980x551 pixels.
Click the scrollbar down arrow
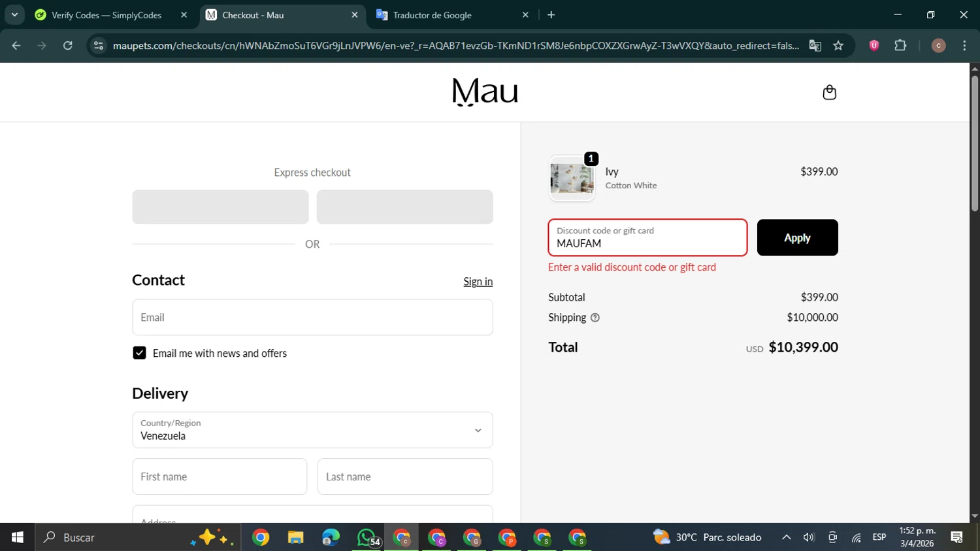pos(974,516)
